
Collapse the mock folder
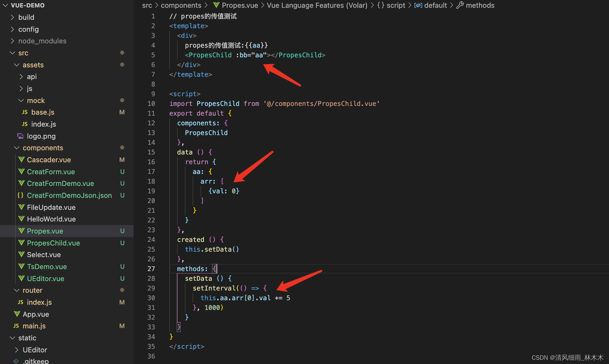point(21,100)
